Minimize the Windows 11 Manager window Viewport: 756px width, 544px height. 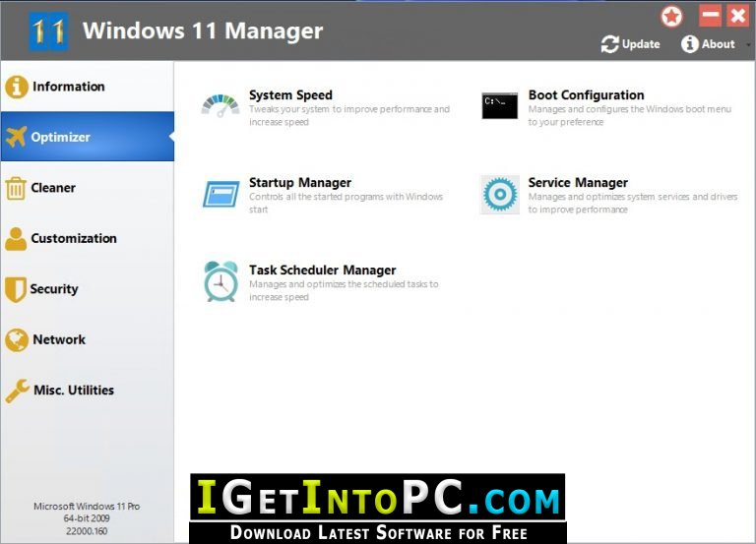(710, 16)
